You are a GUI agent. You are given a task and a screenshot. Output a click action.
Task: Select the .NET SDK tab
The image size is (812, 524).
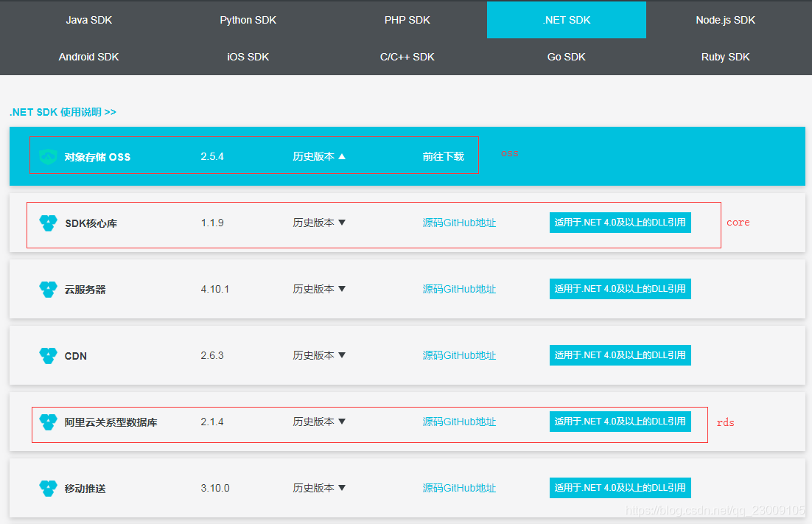point(567,20)
